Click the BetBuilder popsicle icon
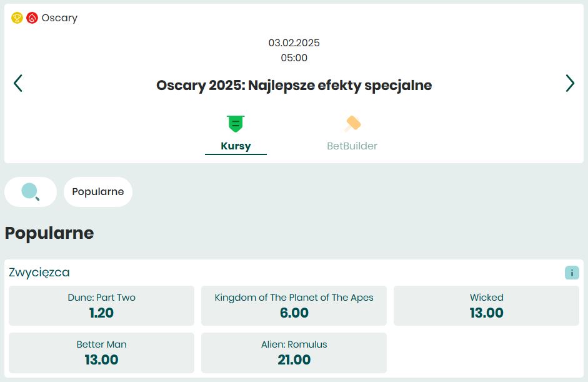Viewport: 588px width, 382px height. click(352, 123)
